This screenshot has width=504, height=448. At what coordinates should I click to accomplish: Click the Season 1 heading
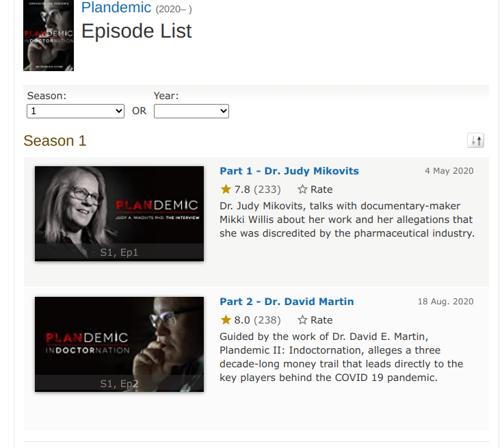tap(55, 141)
